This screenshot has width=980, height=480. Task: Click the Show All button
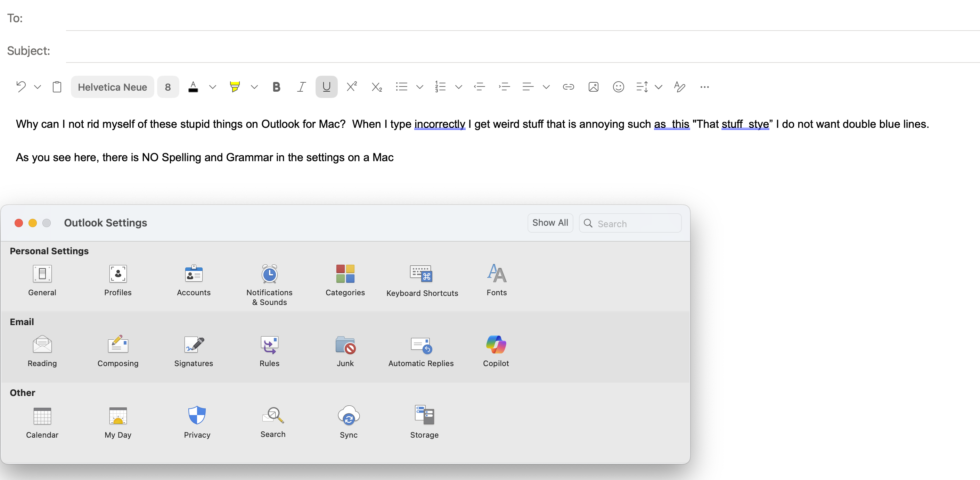(x=550, y=223)
